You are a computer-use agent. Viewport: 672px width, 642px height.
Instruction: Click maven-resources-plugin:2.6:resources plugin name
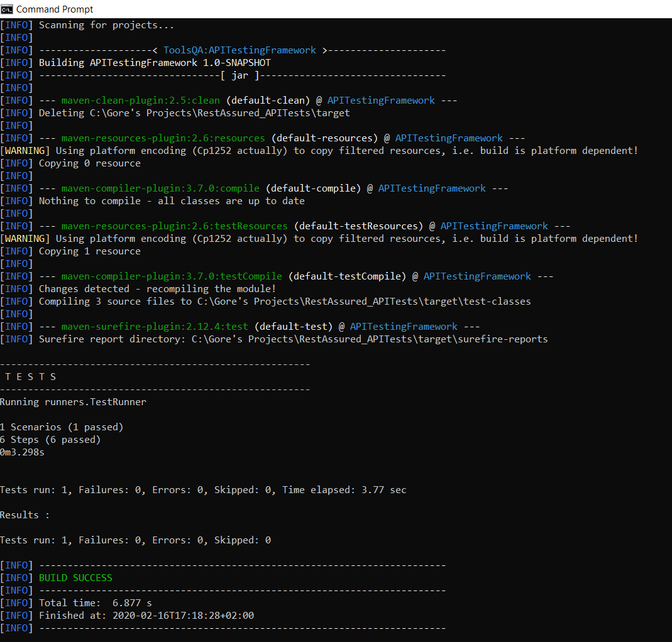click(163, 138)
